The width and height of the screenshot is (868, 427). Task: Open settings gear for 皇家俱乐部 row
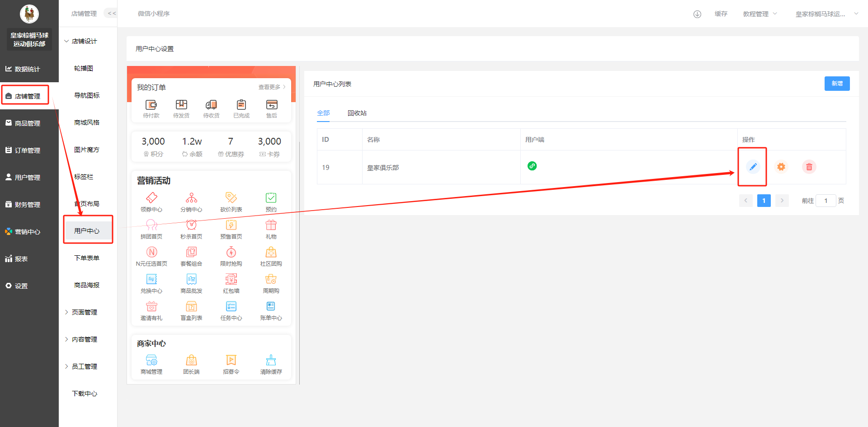[x=781, y=167]
